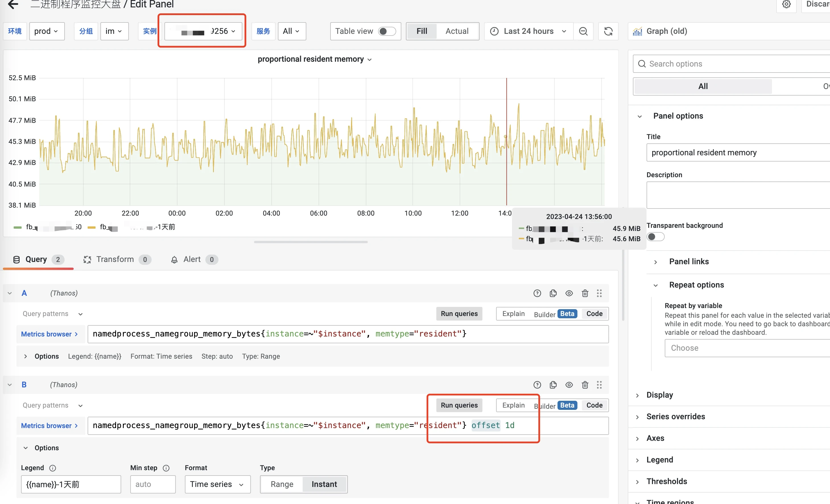This screenshot has width=830, height=504.
Task: Click the panel Title input field
Action: pos(738,153)
